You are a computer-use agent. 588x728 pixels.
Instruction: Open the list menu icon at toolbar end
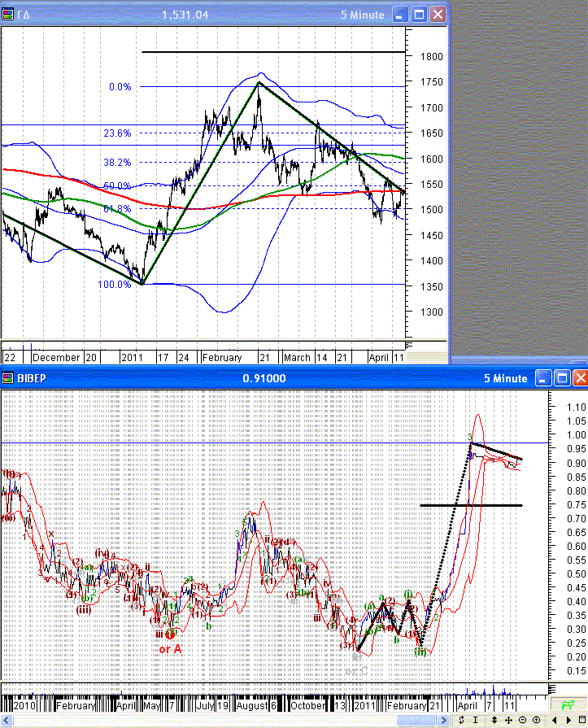point(581,720)
